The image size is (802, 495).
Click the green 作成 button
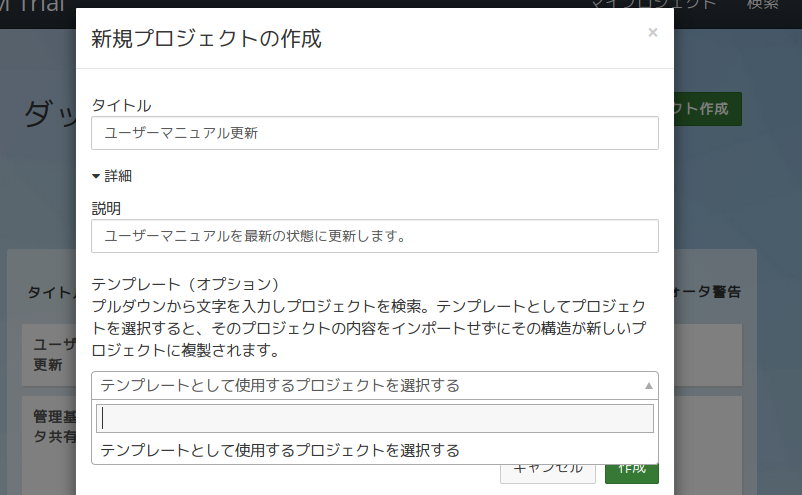click(632, 474)
